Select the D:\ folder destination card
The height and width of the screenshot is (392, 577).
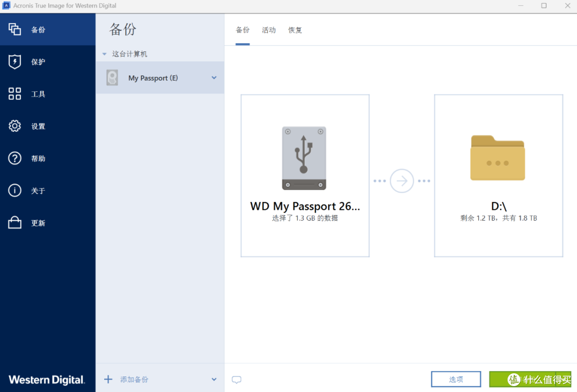coord(498,176)
